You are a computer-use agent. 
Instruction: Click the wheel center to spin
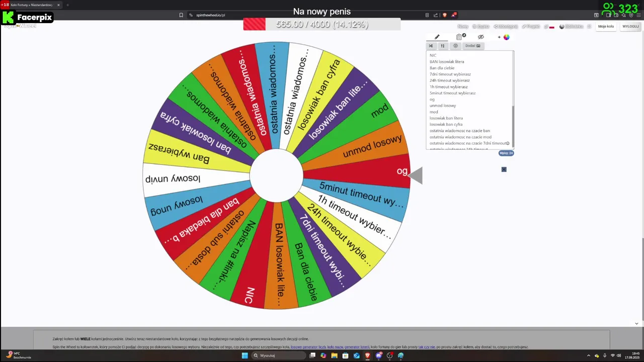coord(276,175)
